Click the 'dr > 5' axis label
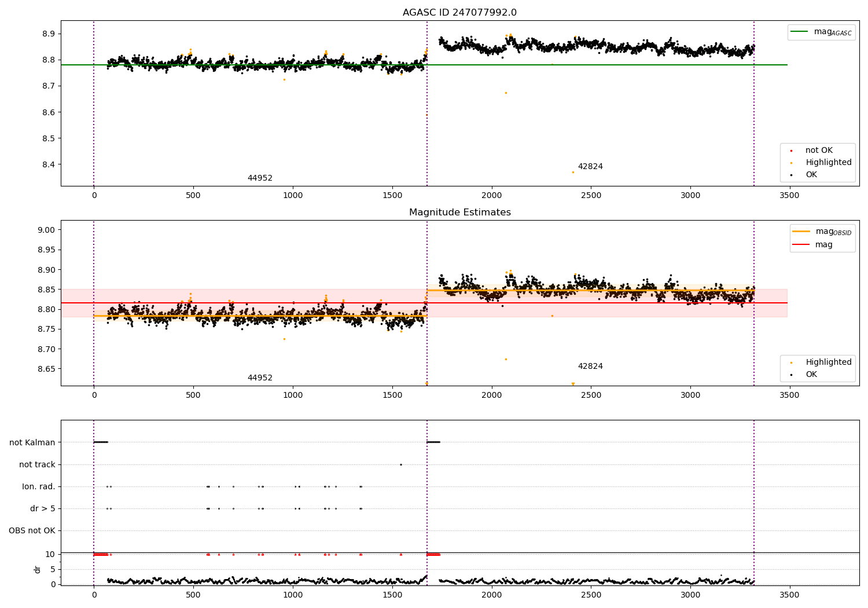Image resolution: width=868 pixels, height=608 pixels. pos(43,509)
